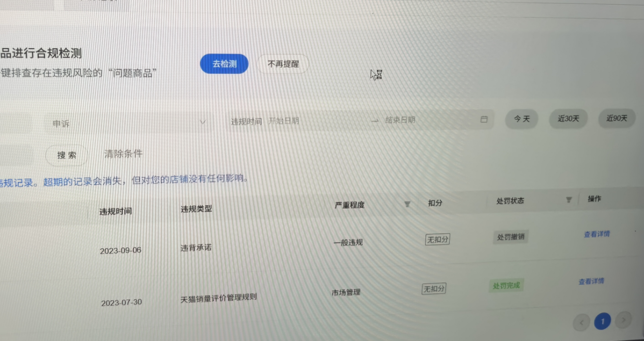Click the 开始日期 input field
The height and width of the screenshot is (341, 644).
pyautogui.click(x=311, y=121)
